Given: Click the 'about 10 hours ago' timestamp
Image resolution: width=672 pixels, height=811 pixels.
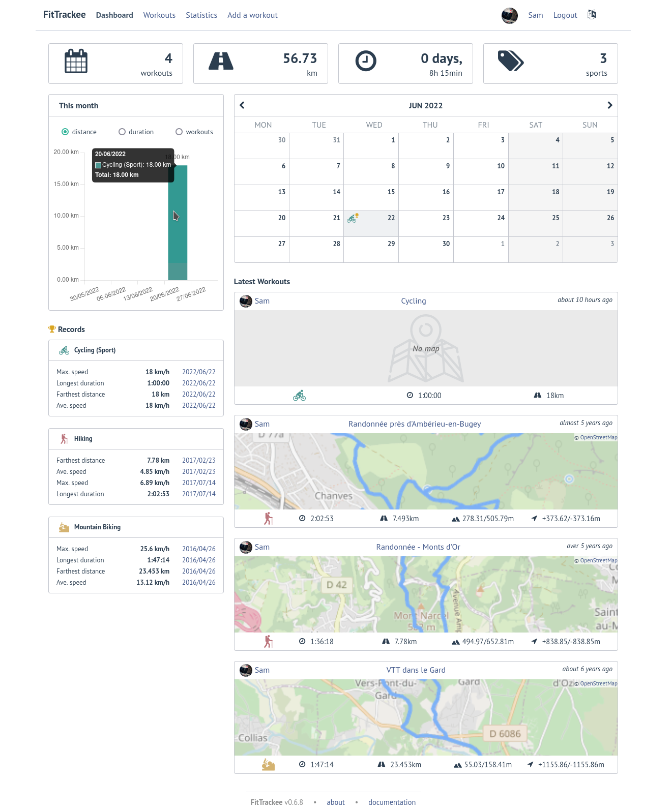Looking at the screenshot, I should (585, 300).
